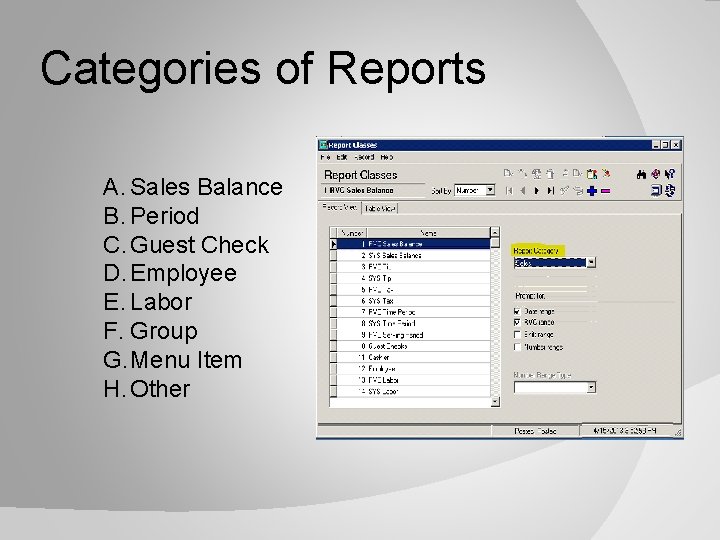Open the Edit menu
This screenshot has width=720, height=540.
point(342,157)
